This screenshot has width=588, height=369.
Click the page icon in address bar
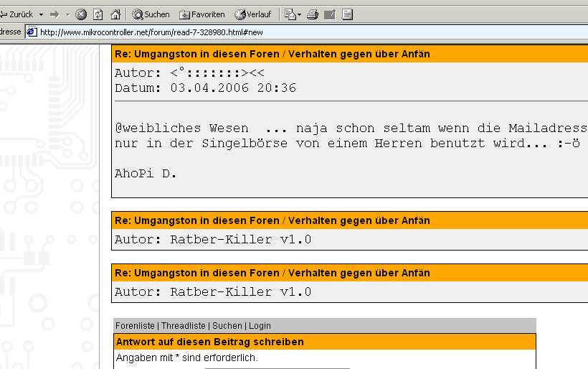[x=32, y=32]
